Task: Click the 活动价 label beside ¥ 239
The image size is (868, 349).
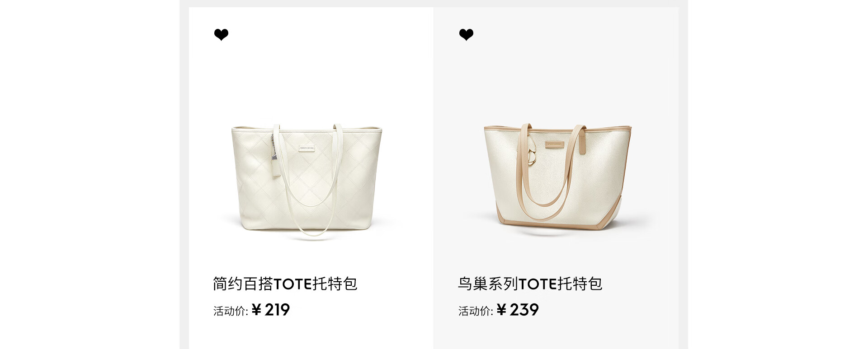Action: (476, 311)
